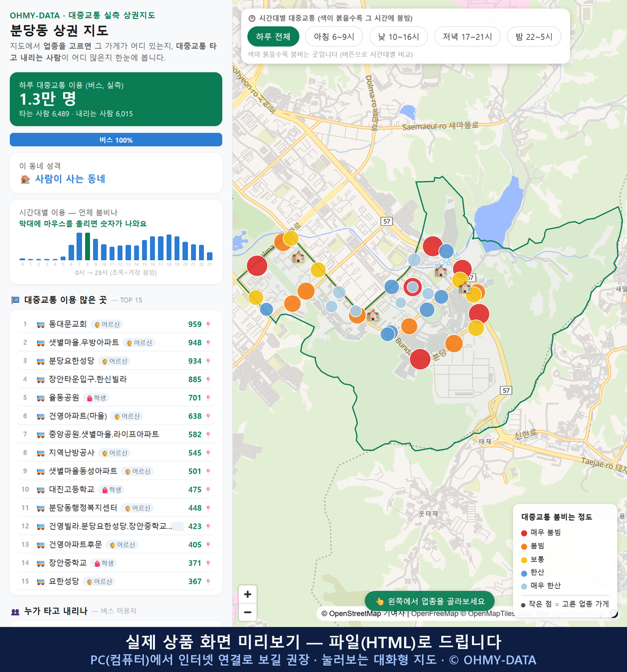Switch to the 낮 10~16시 time filter
Image resolution: width=627 pixels, height=672 pixels.
399,37
